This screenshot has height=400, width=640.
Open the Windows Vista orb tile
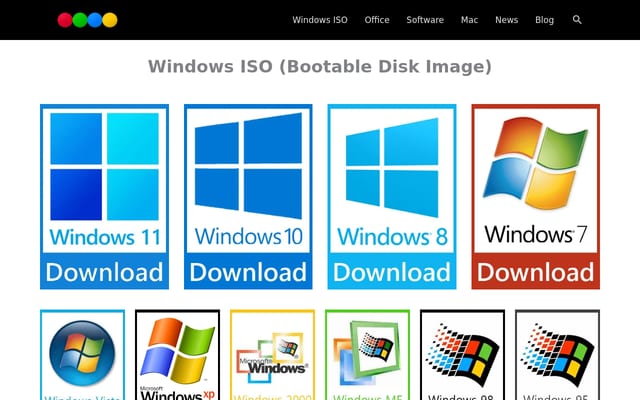click(82, 355)
